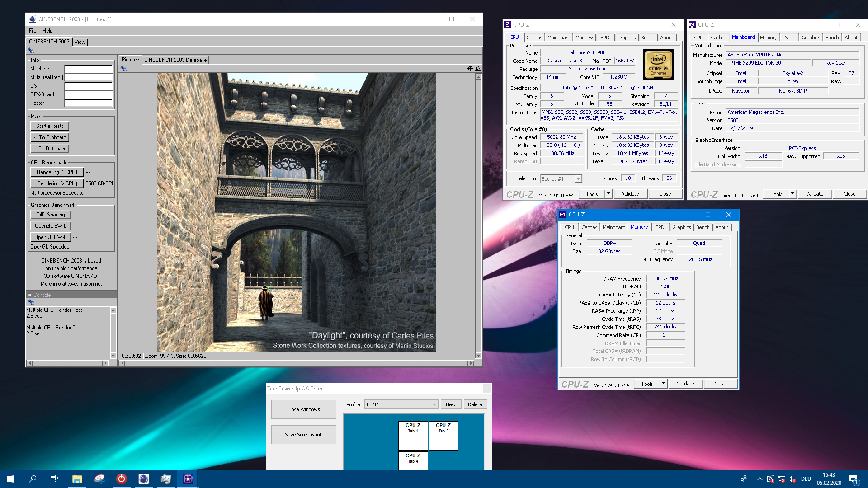
Task: Open the Tools dropdown arrow in the CPU-Z Memory window
Action: tap(663, 384)
